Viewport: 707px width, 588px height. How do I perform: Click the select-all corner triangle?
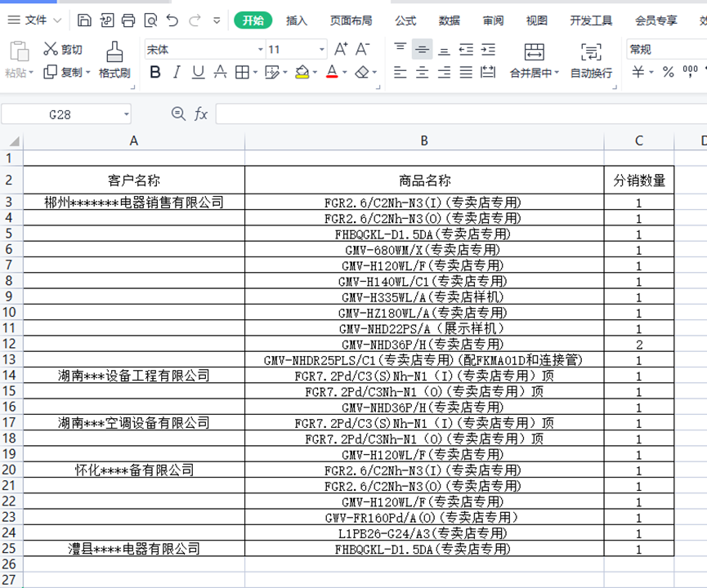tap(14, 141)
